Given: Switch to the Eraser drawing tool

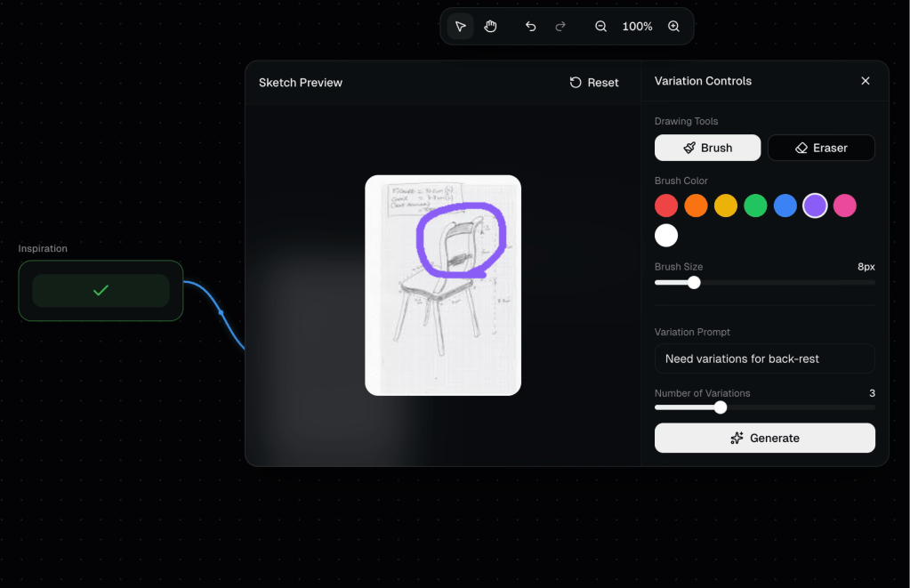Looking at the screenshot, I should click(x=821, y=148).
